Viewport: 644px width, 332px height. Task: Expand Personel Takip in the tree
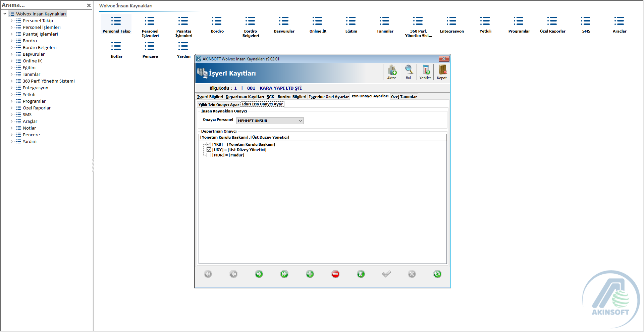11,20
